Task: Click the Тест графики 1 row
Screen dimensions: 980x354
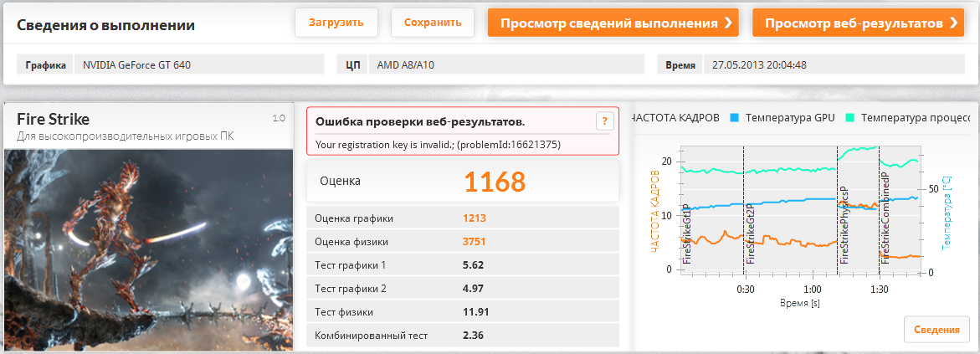Action: [x=463, y=265]
